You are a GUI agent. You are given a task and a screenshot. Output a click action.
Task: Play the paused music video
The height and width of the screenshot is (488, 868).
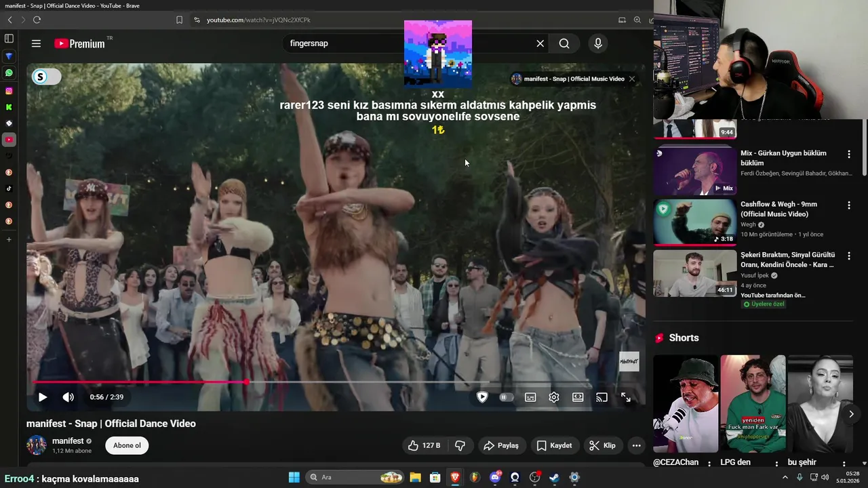tap(42, 397)
